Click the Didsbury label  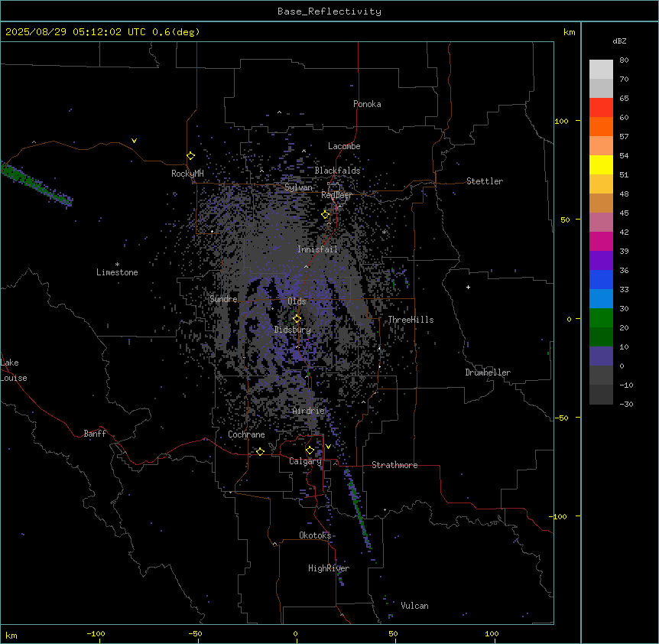coord(293,330)
